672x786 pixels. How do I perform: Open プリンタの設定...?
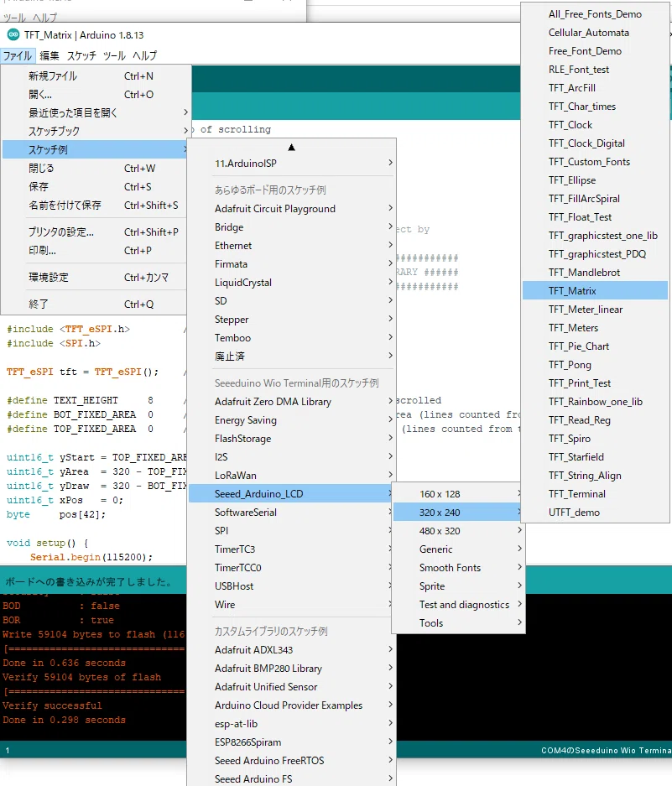point(94,232)
